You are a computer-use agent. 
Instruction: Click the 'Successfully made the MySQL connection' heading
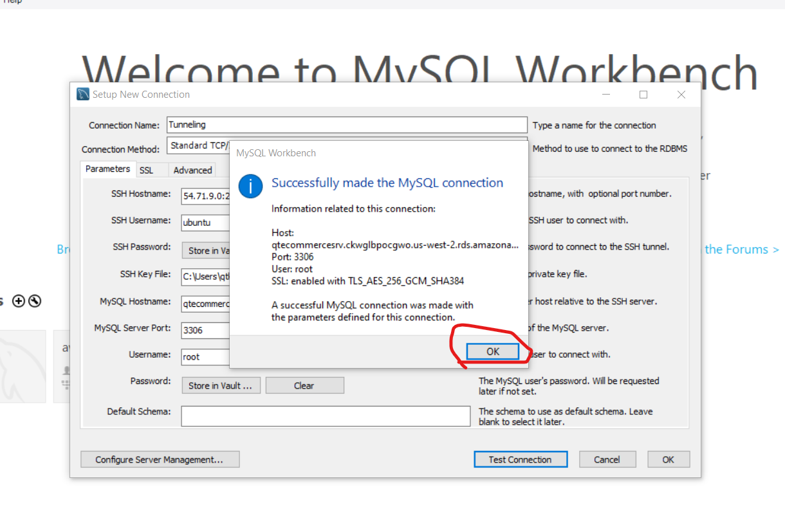(x=387, y=183)
